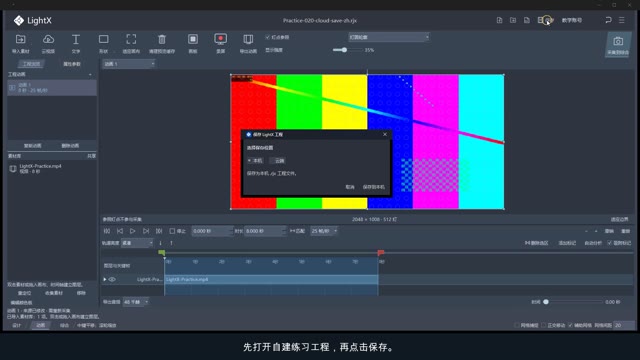Click Cancel (取消) in the save dialog
The height and width of the screenshot is (360, 640).
350,187
